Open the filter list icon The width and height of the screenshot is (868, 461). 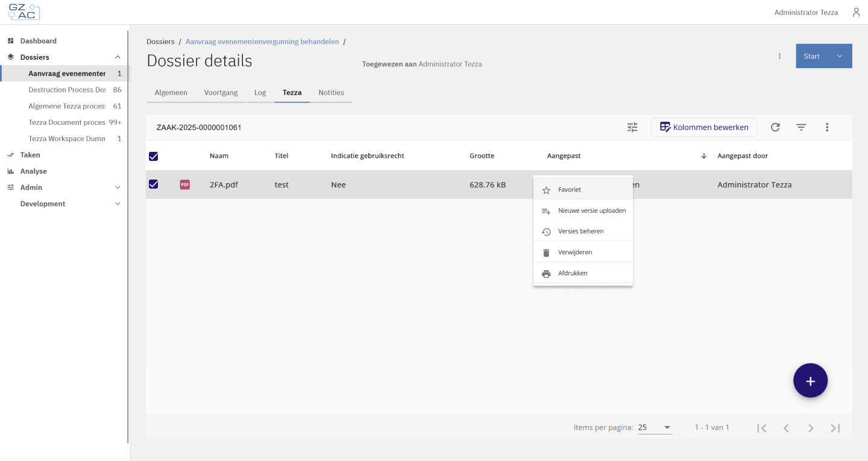801,127
